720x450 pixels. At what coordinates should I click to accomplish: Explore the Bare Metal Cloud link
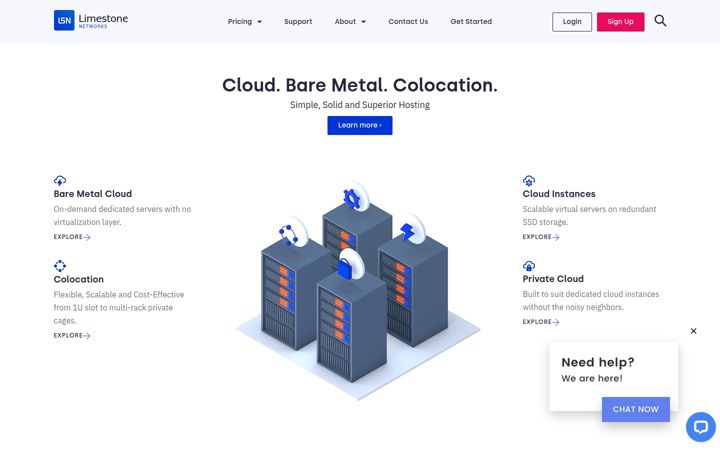[72, 237]
